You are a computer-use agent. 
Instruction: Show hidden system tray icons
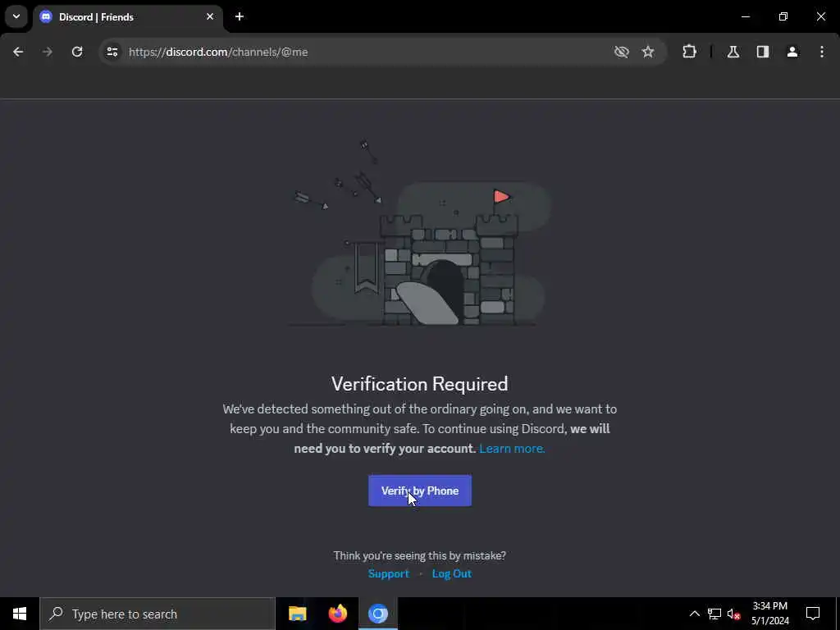point(694,614)
